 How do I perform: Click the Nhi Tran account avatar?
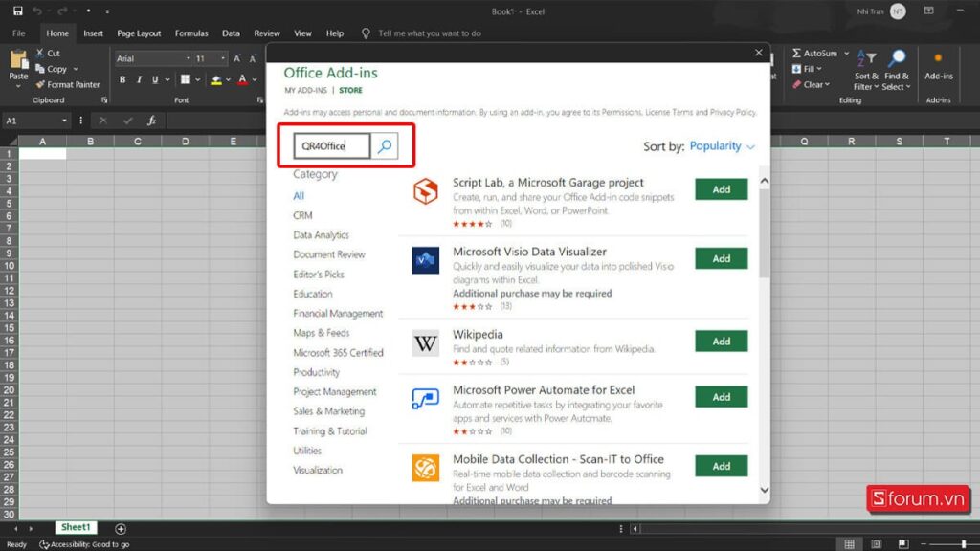[898, 11]
